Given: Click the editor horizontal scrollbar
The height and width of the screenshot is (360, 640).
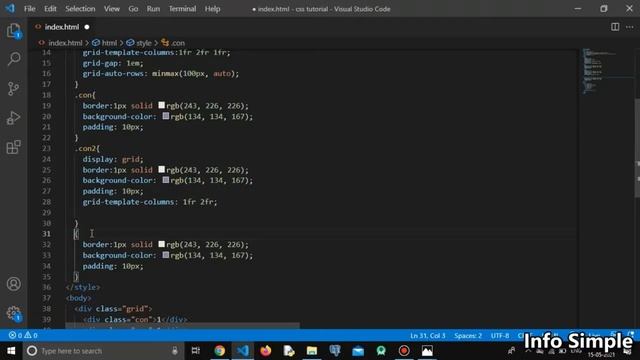Looking at the screenshot, I should (x=182, y=326).
